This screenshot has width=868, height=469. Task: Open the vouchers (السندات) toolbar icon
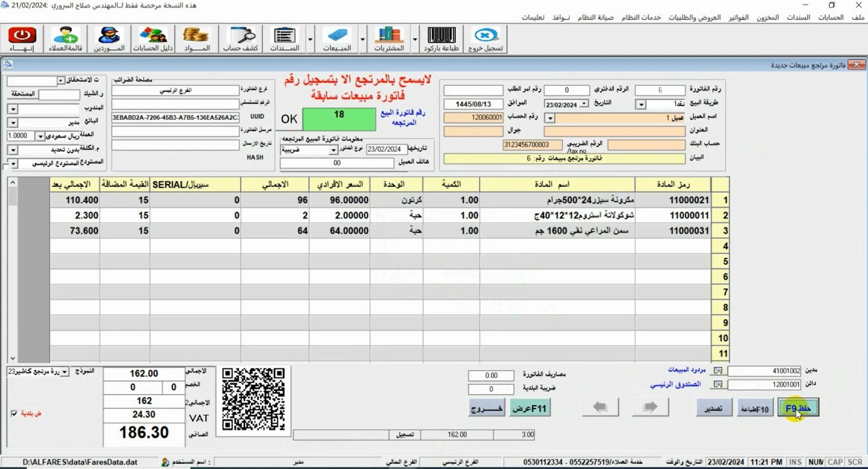[x=284, y=39]
